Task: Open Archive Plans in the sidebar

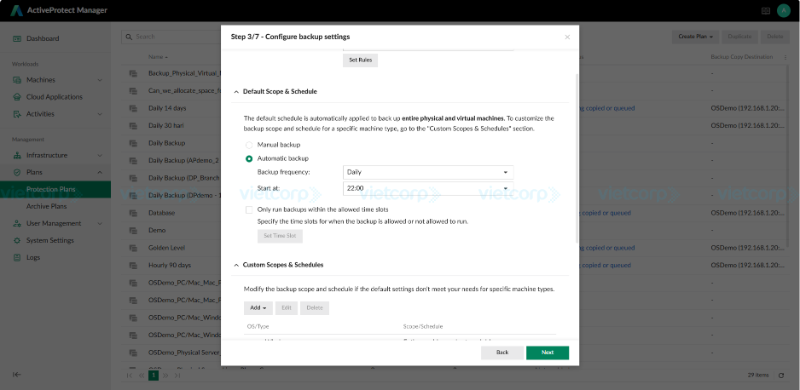Action: [46, 206]
